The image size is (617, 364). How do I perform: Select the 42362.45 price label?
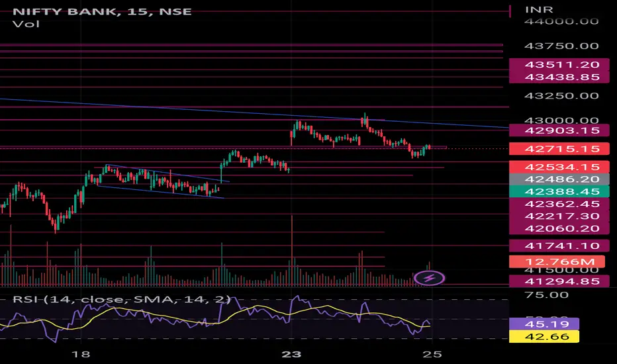[x=559, y=204]
